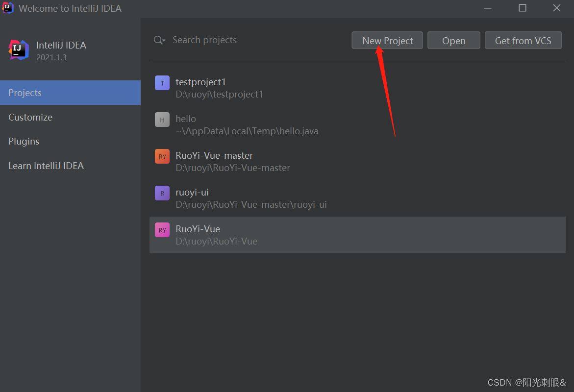Screen dimensions: 574x392
Task: Click the purple R icon for ruoyi-ui
Action: click(162, 193)
